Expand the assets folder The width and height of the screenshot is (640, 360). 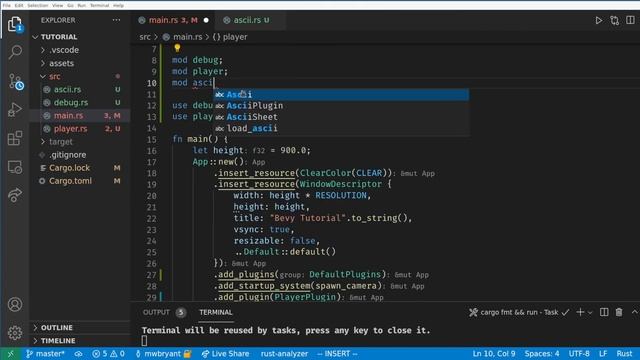61,63
